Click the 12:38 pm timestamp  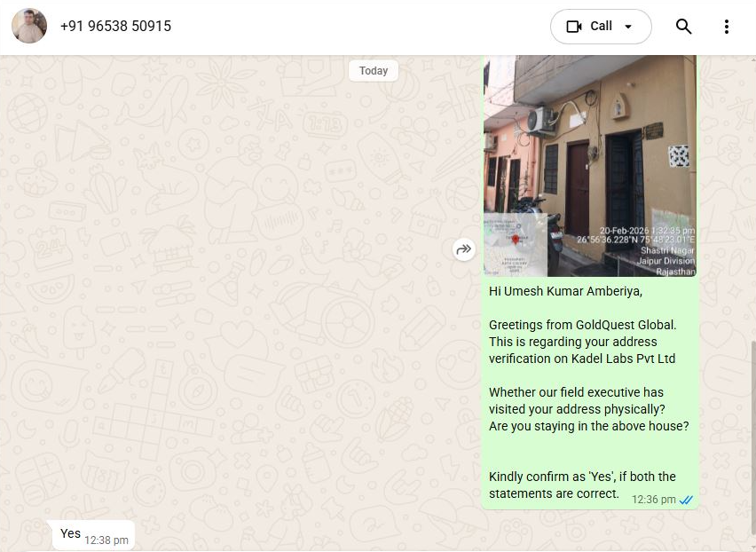[106, 540]
